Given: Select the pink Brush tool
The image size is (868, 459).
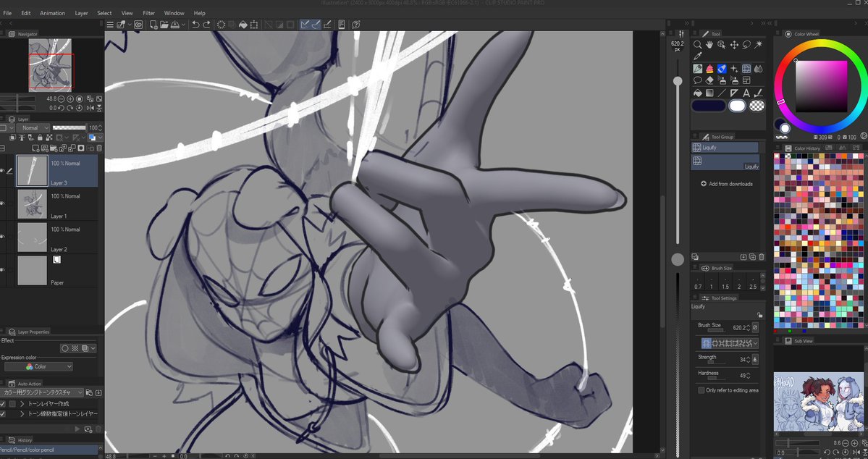Looking at the screenshot, I should (709, 70).
